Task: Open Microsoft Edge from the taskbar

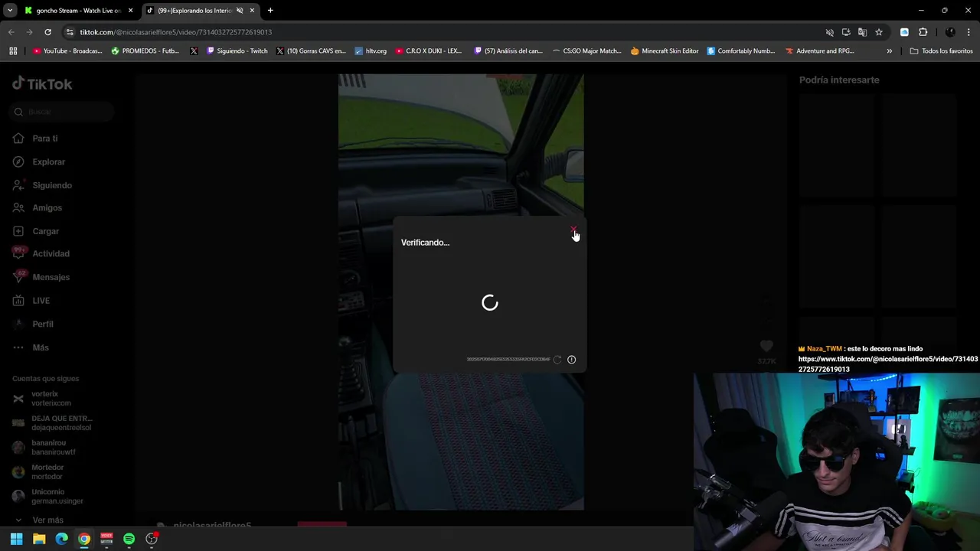Action: click(x=61, y=540)
